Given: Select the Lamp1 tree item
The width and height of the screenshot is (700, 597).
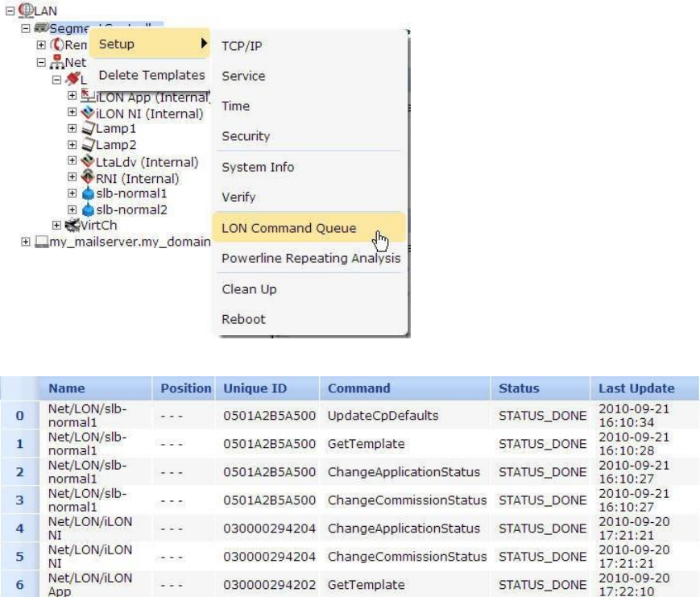Looking at the screenshot, I should click(116, 129).
